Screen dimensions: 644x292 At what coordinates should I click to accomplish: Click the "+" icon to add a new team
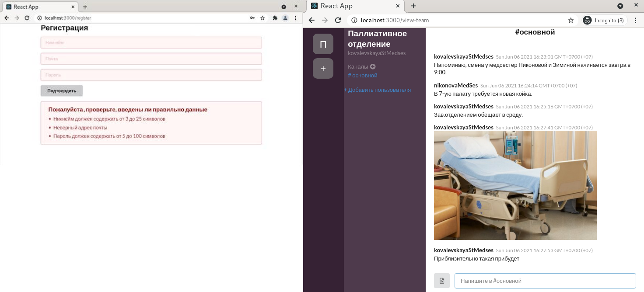323,68
